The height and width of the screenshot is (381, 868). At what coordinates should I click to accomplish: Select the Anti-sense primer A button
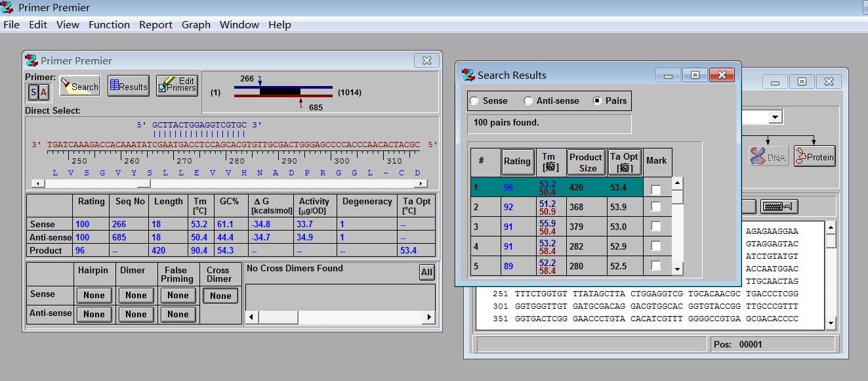click(44, 93)
